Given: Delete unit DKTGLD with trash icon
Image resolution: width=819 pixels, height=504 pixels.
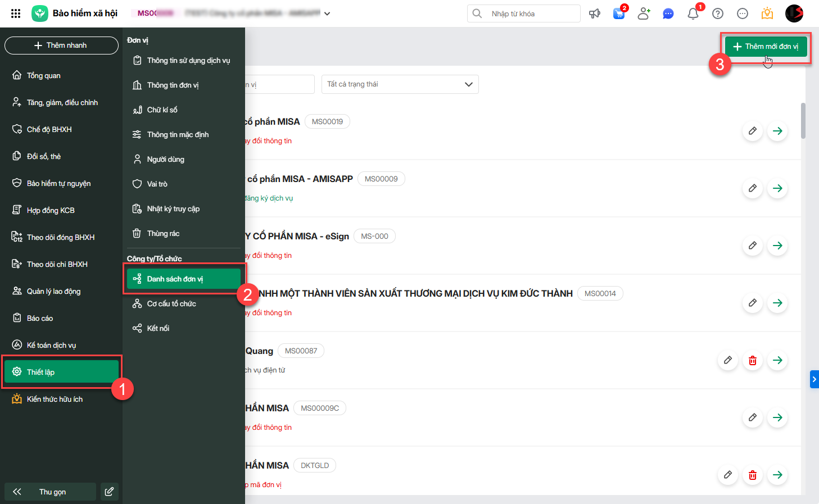Looking at the screenshot, I should tap(753, 475).
